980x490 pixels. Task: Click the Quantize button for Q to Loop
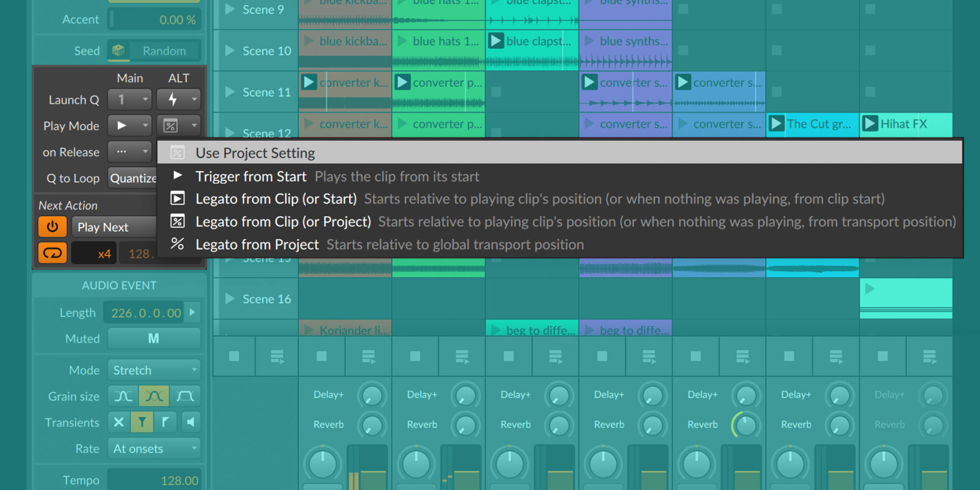(x=133, y=178)
